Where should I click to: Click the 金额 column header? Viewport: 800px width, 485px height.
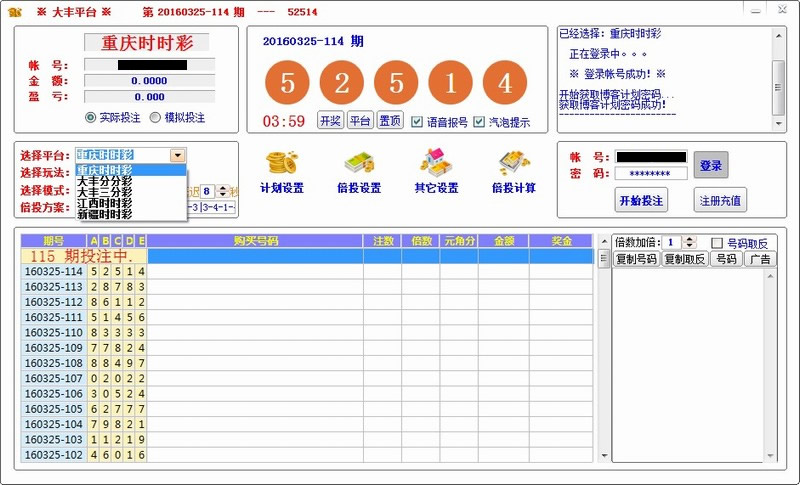click(504, 241)
